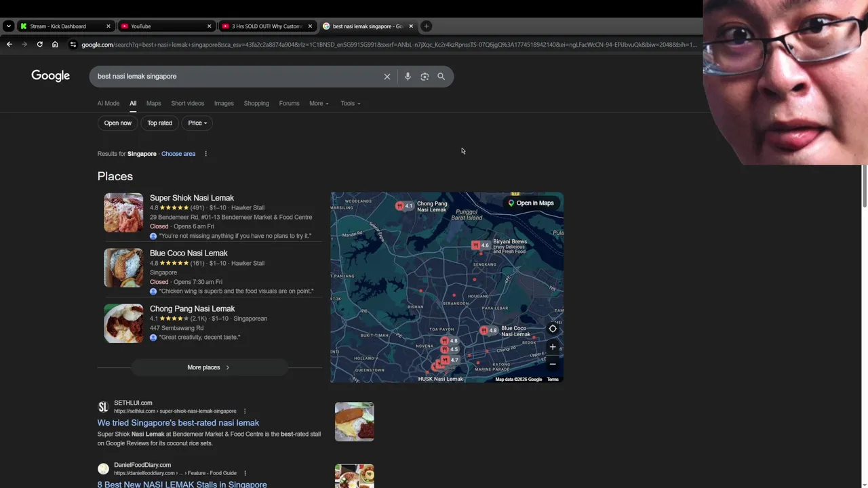Select the Short videos tab
Image resolution: width=868 pixels, height=488 pixels.
187,104
